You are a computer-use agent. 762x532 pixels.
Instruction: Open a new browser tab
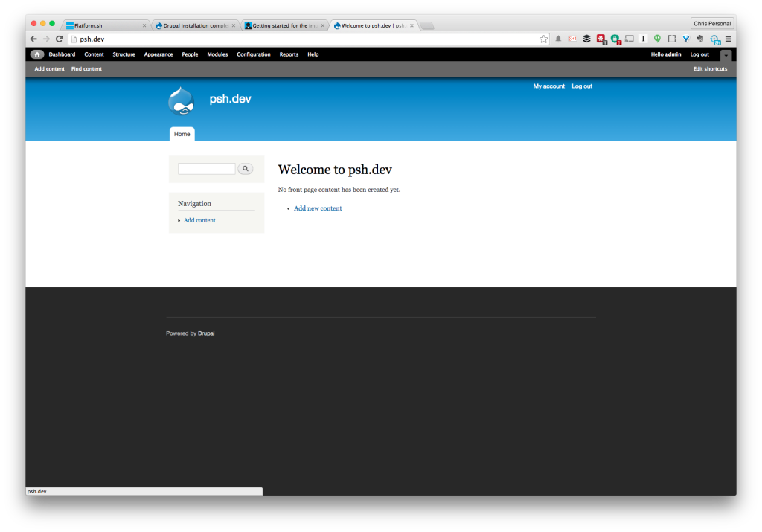tap(427, 26)
